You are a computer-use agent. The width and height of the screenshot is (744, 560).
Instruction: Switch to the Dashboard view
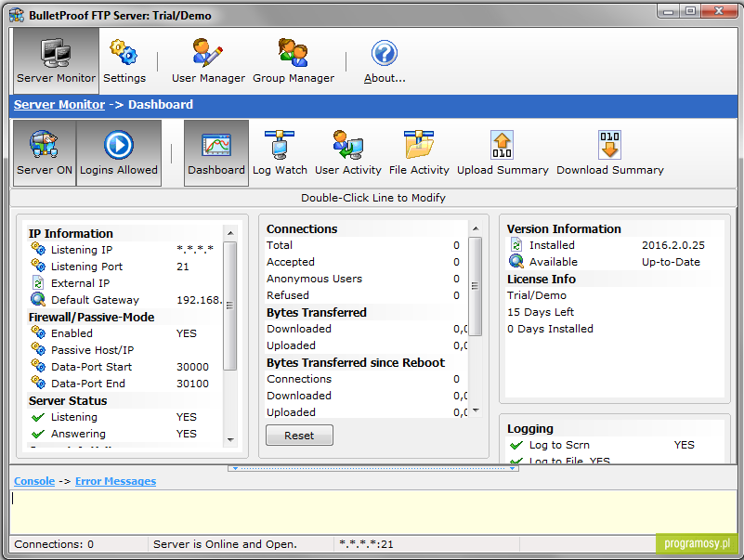point(216,153)
